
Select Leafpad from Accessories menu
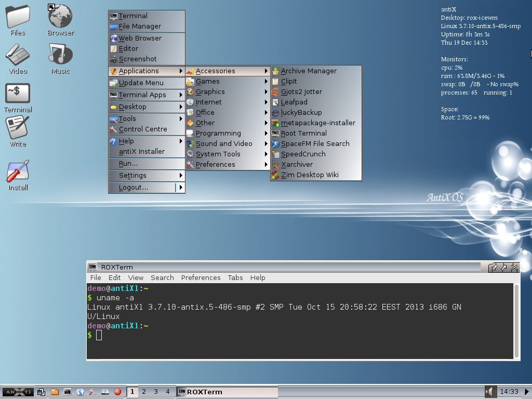click(x=294, y=102)
